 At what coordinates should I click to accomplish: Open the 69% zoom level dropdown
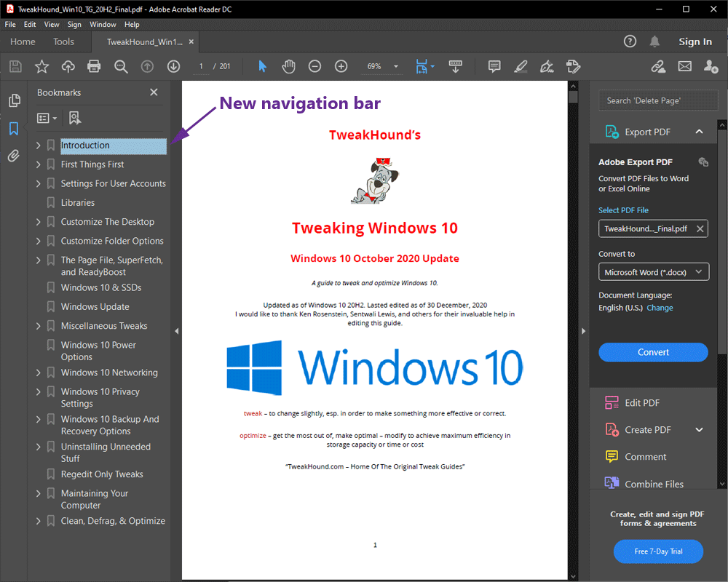pos(396,66)
